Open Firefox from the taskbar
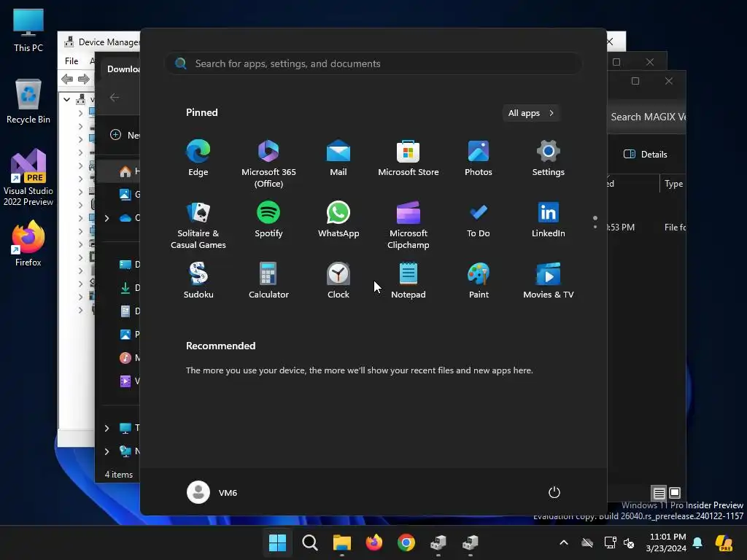 [374, 542]
